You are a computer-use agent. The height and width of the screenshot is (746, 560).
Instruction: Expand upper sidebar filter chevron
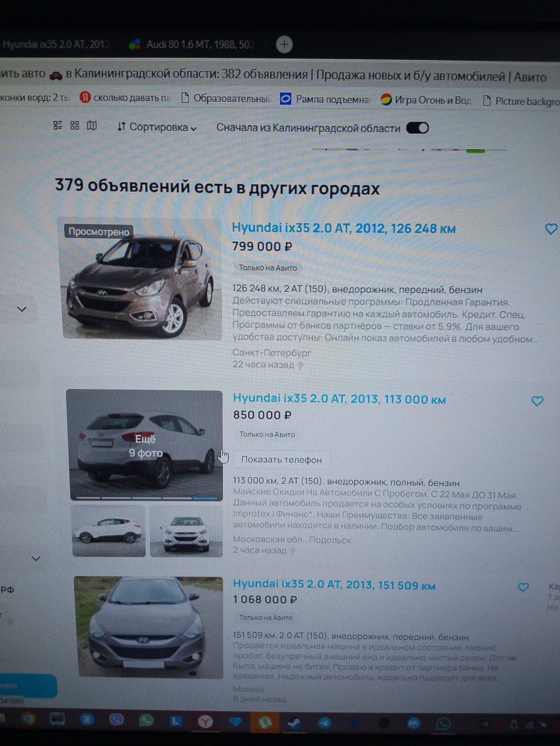[22, 309]
